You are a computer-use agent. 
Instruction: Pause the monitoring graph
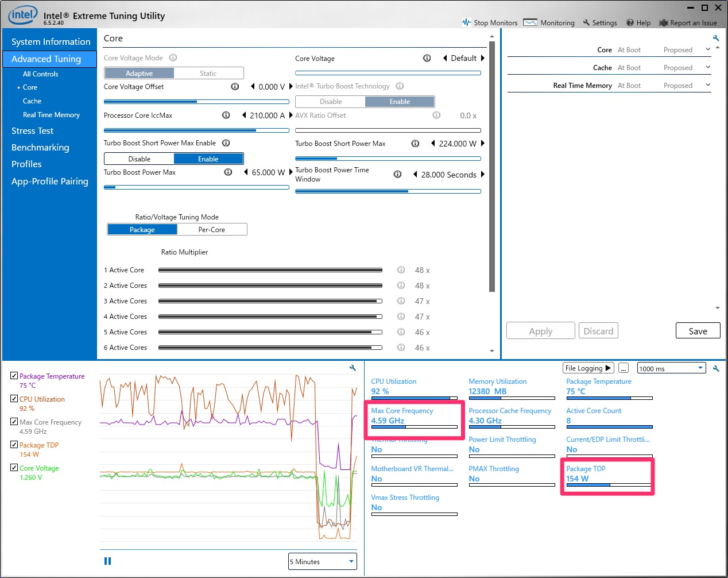[x=107, y=561]
